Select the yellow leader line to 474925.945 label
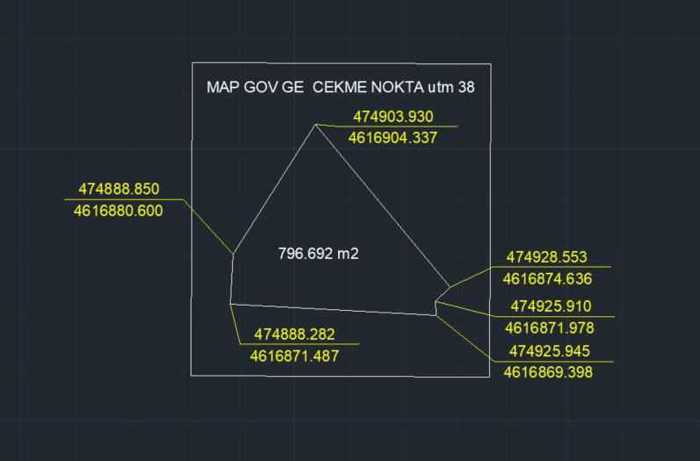 (465, 340)
